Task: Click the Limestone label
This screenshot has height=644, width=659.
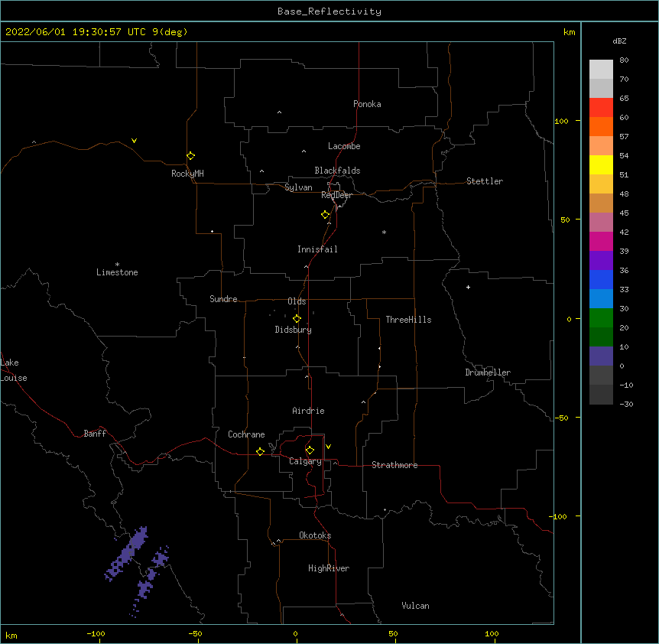Action: 117,272
